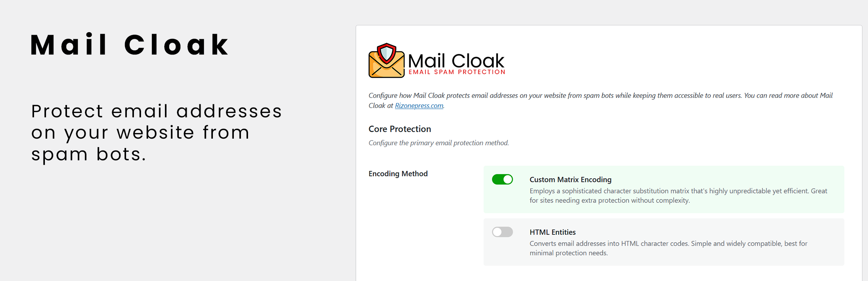Disable the Custom Matrix Encoding toggle

(x=502, y=179)
